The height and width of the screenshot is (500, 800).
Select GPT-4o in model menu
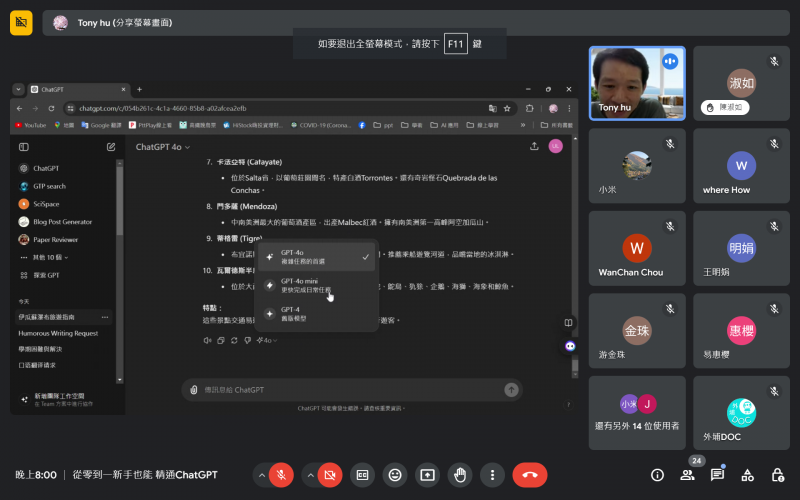tap(316, 257)
